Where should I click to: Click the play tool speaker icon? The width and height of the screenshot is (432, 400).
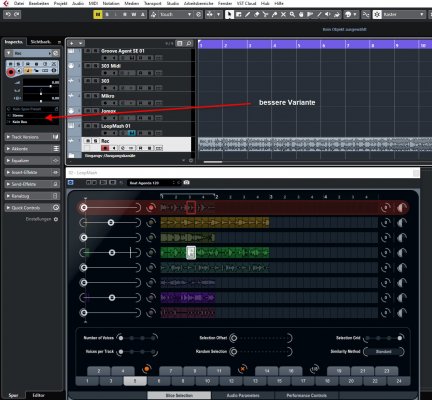[328, 14]
